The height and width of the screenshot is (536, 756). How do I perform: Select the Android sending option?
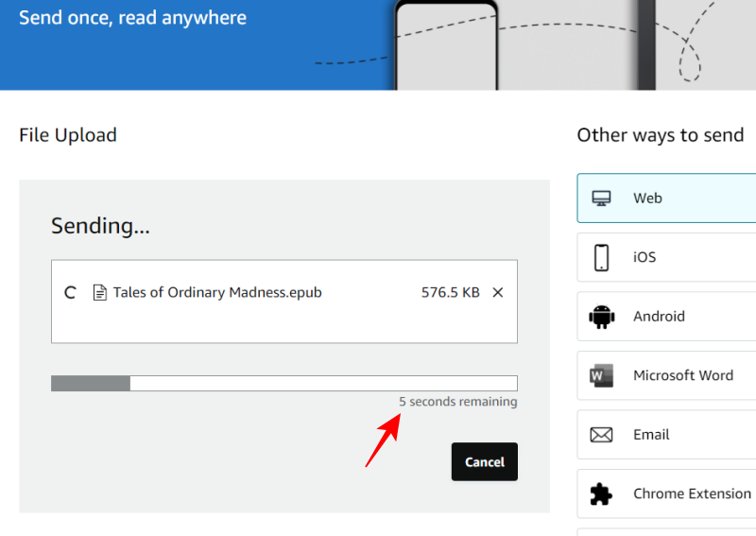point(666,317)
